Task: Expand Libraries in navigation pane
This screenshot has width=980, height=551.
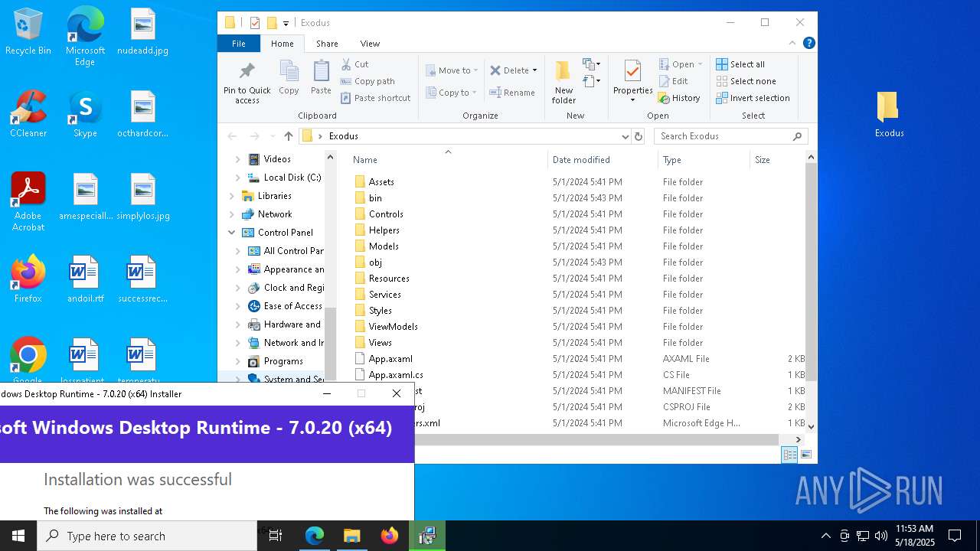Action: pyautogui.click(x=232, y=196)
